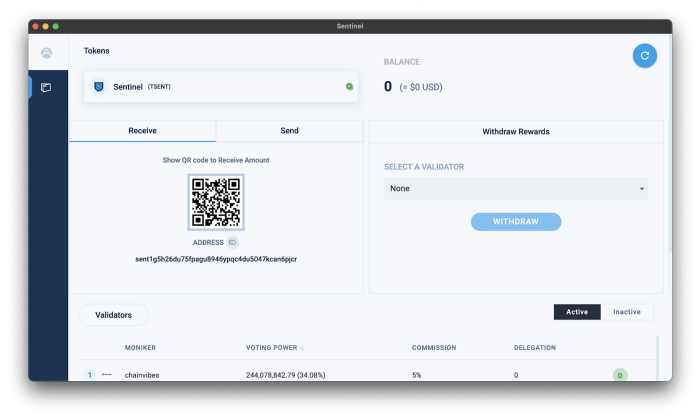Click the sent1g5h26du wallet address text
700x418 pixels.
coord(216,259)
